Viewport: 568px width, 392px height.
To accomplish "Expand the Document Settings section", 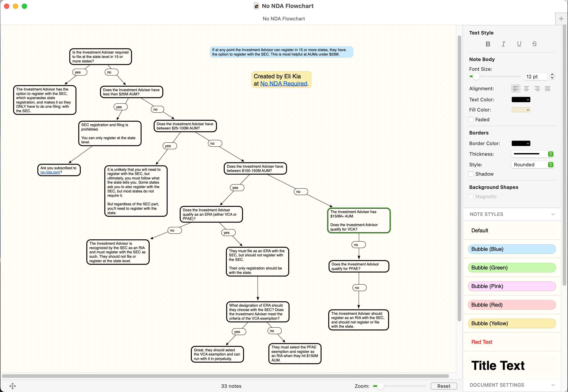I will pyautogui.click(x=553, y=385).
